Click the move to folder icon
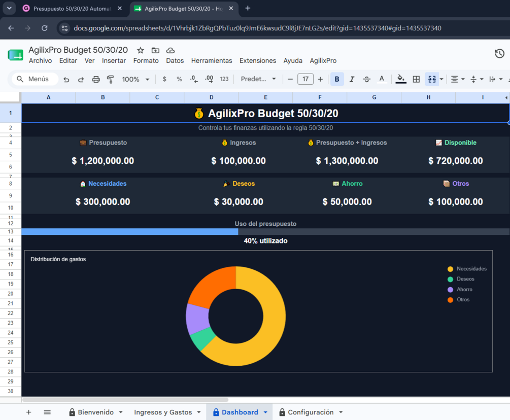Image resolution: width=510 pixels, height=420 pixels. (x=155, y=50)
